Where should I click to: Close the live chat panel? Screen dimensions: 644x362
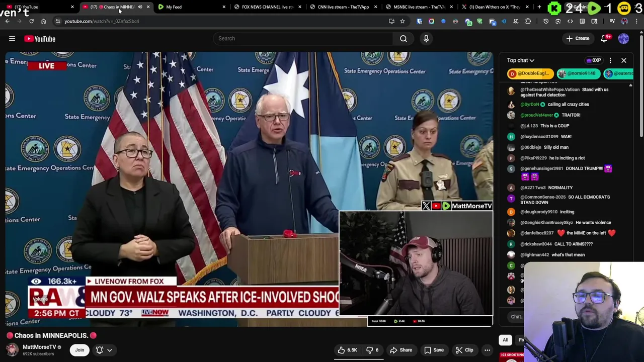(624, 60)
